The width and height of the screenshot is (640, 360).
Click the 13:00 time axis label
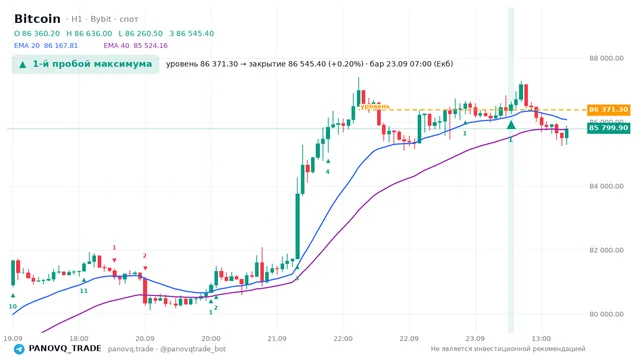click(x=541, y=339)
